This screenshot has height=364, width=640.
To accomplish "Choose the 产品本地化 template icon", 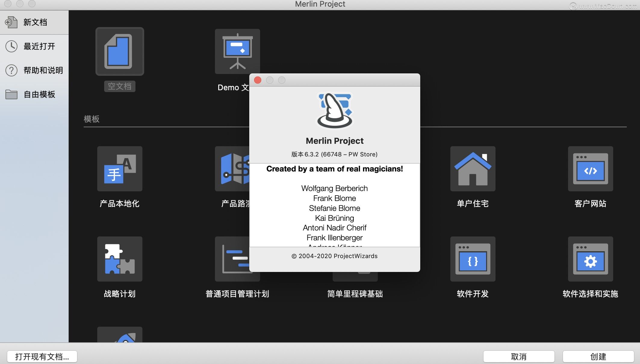I will [x=120, y=169].
